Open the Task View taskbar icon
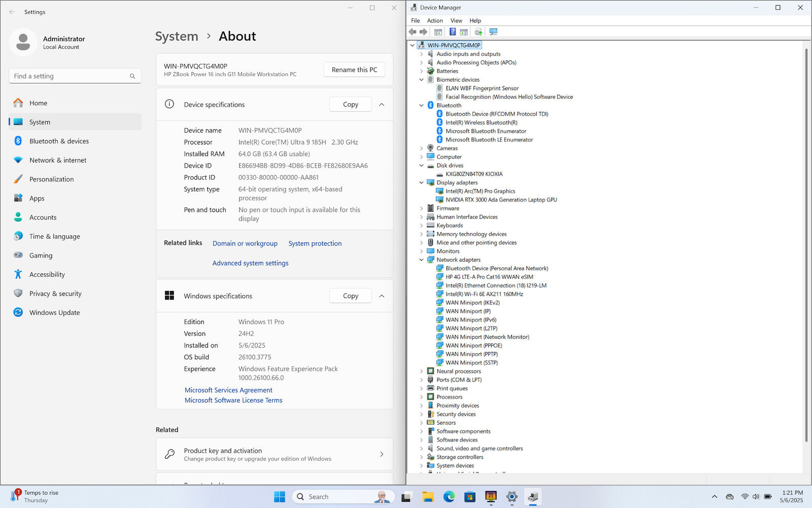 pos(406,497)
